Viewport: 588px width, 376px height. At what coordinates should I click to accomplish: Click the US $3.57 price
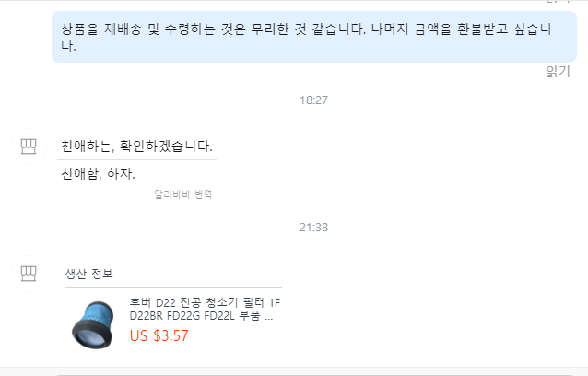pos(159,335)
